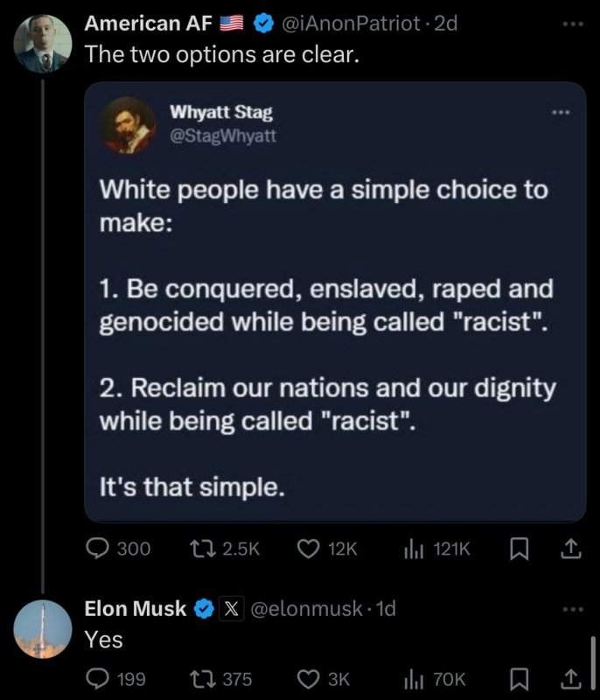This screenshot has height=700, width=600.
Task: Like the American AF post
Action: point(308,549)
